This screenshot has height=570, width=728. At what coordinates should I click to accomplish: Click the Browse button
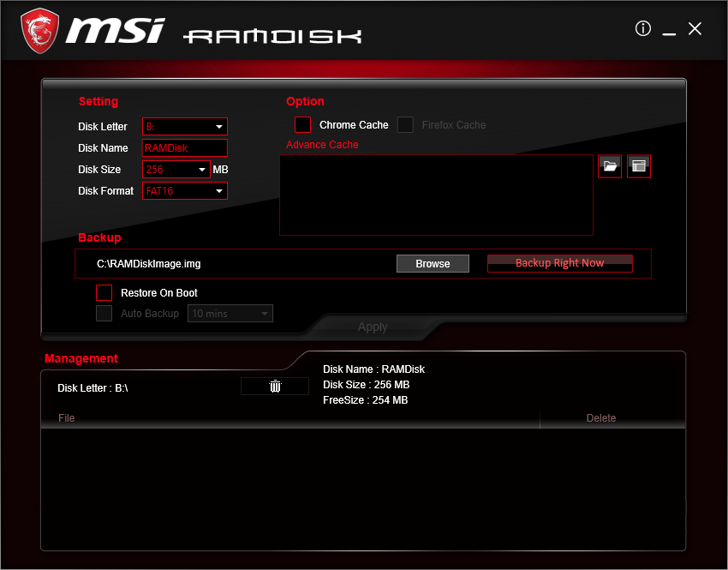coord(433,263)
